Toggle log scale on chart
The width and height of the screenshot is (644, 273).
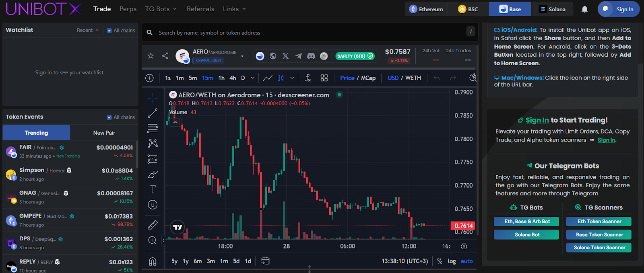pyautogui.click(x=452, y=261)
